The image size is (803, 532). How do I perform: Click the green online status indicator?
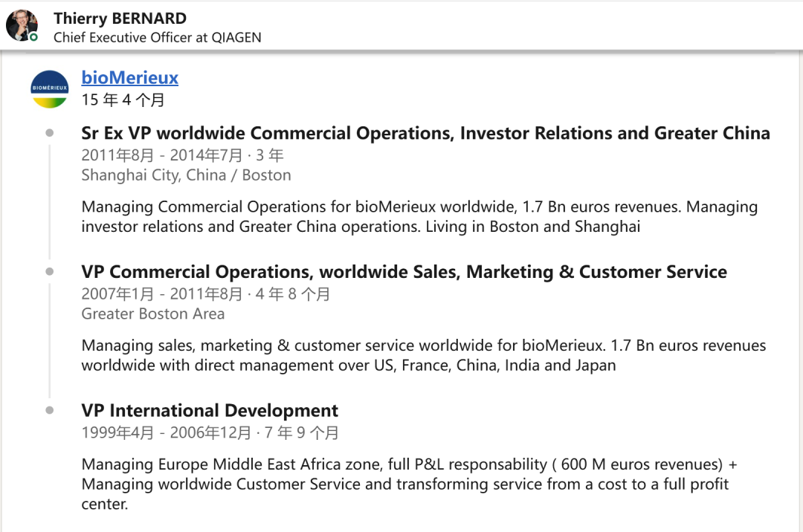[x=33, y=36]
